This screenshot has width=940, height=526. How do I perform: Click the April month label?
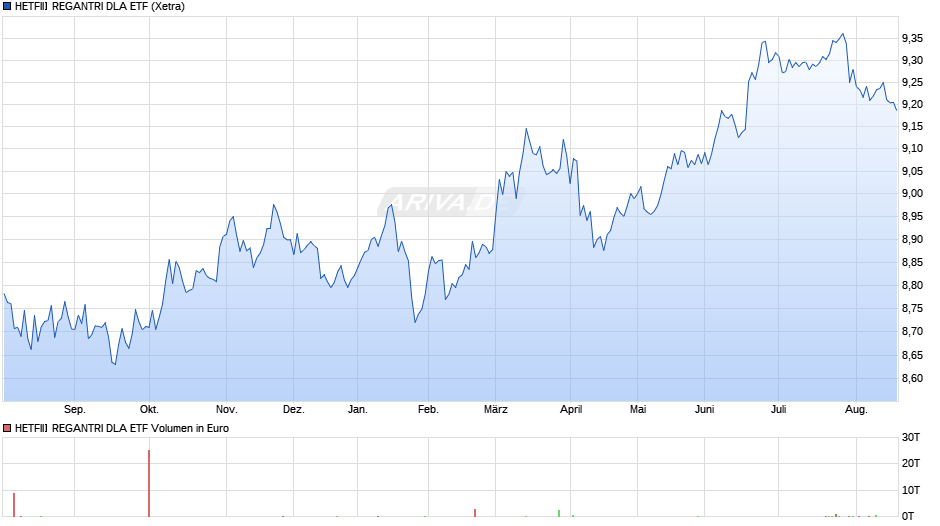[571, 410]
